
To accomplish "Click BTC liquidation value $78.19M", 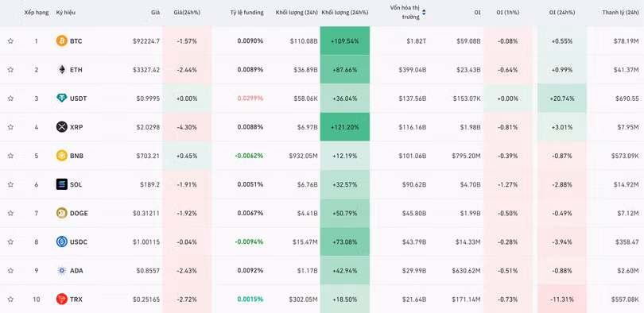I will 627,41.
